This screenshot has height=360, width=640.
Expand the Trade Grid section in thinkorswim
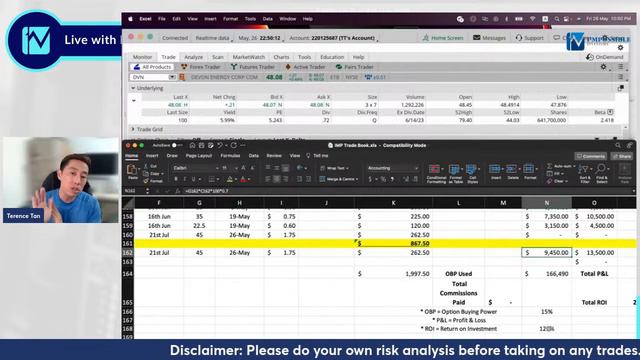click(133, 129)
